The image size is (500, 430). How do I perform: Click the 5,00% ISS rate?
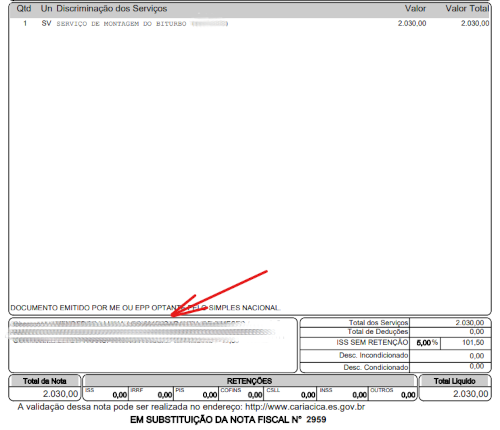(x=427, y=343)
